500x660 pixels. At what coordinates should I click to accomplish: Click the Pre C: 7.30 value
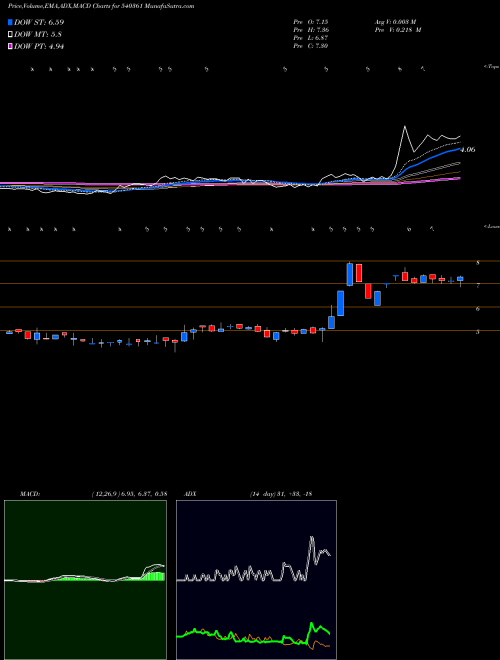[x=311, y=46]
